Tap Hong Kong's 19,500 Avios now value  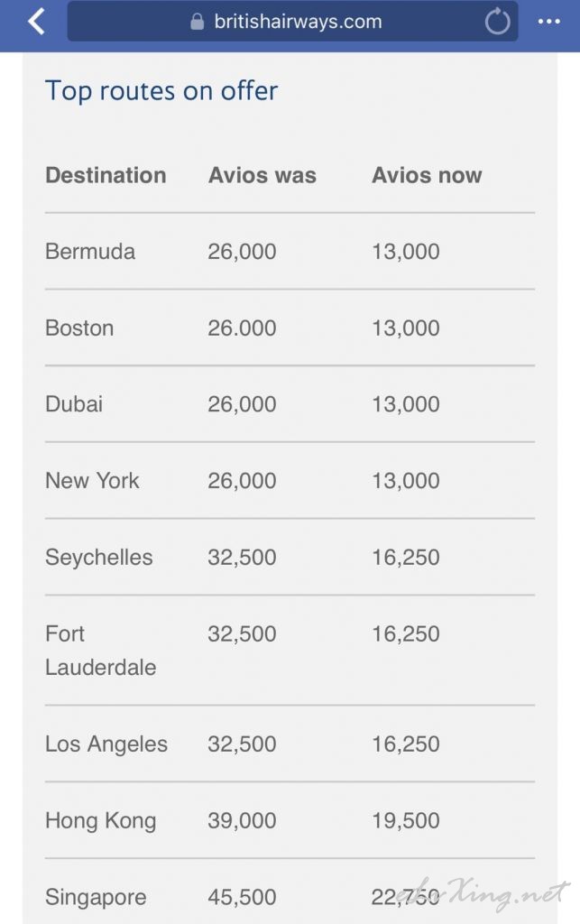coord(406,820)
